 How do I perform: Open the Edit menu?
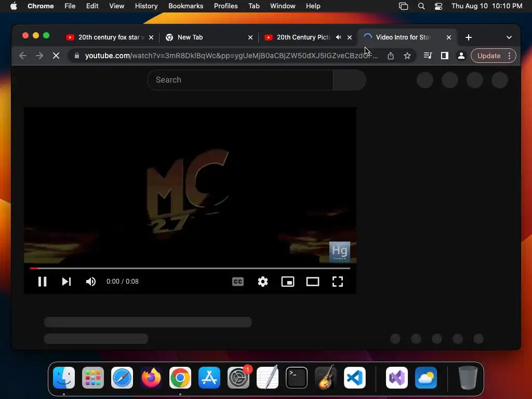tap(92, 6)
